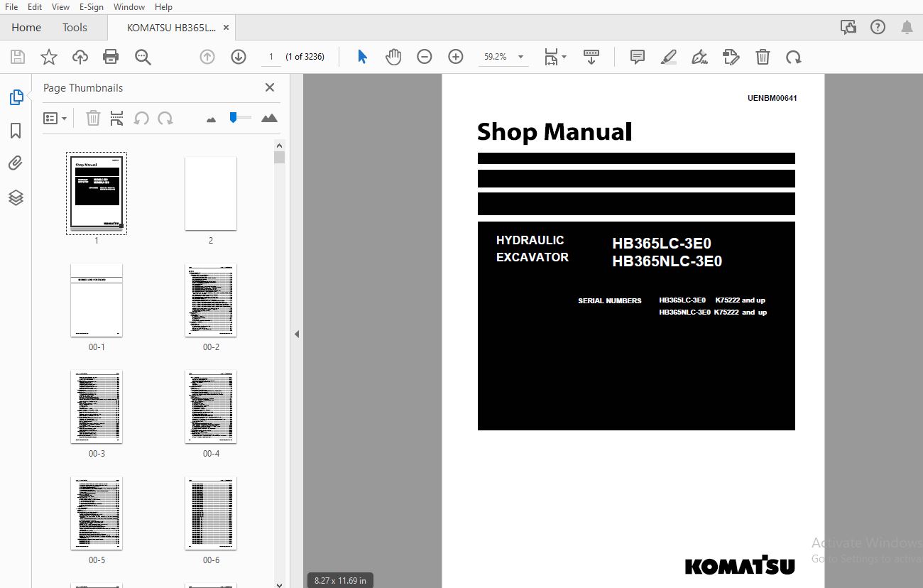Open the Help menu
The height and width of the screenshot is (588, 923).
click(163, 6)
